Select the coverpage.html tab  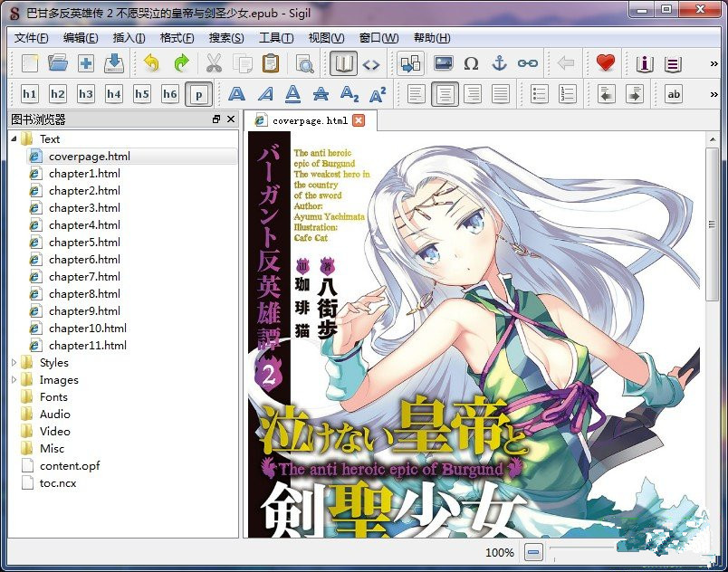point(309,120)
